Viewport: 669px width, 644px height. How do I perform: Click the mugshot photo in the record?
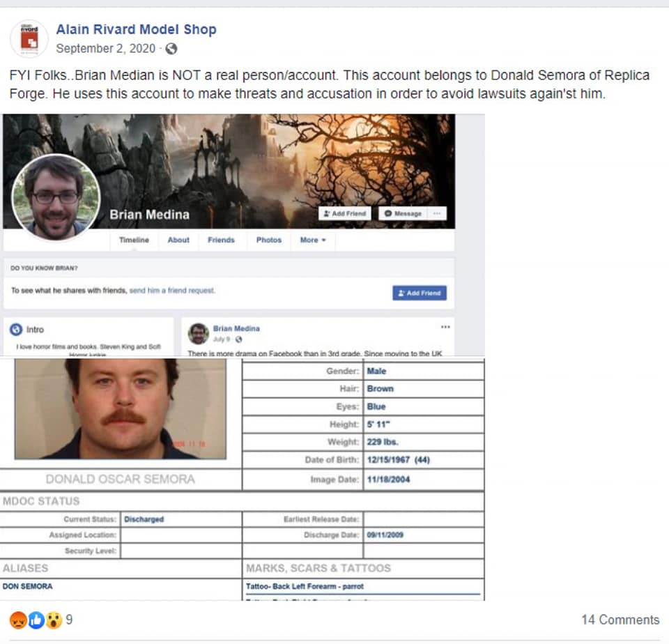click(x=121, y=409)
